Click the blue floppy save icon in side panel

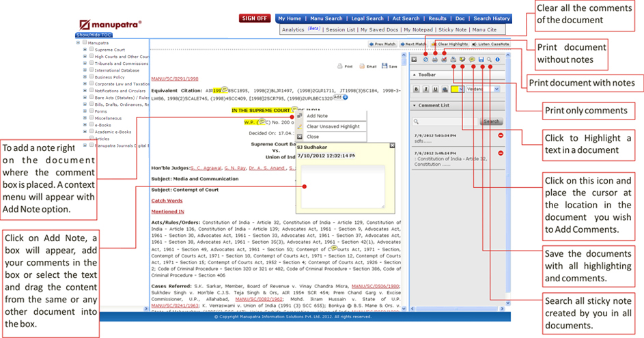click(x=481, y=59)
